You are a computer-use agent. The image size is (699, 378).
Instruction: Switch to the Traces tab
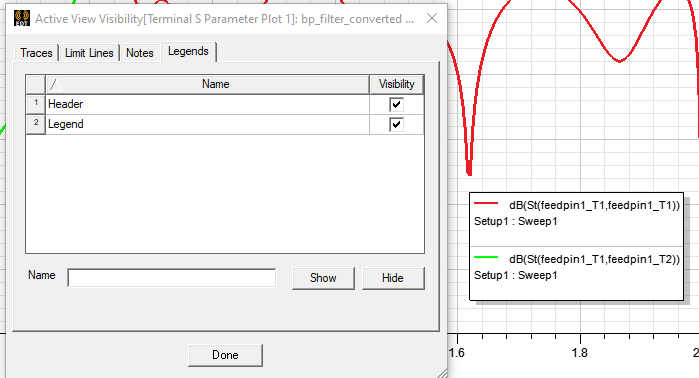pyautogui.click(x=36, y=53)
